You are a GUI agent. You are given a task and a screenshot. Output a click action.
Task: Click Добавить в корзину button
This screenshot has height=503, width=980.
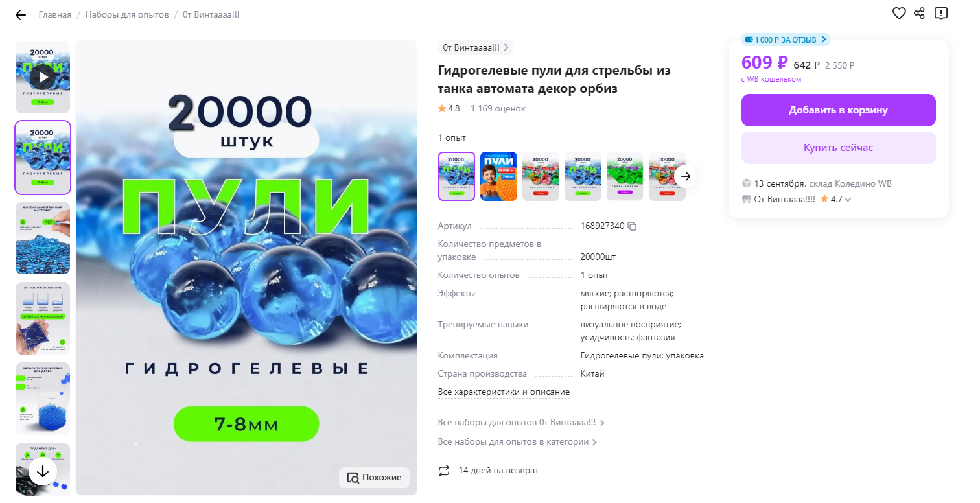point(839,110)
